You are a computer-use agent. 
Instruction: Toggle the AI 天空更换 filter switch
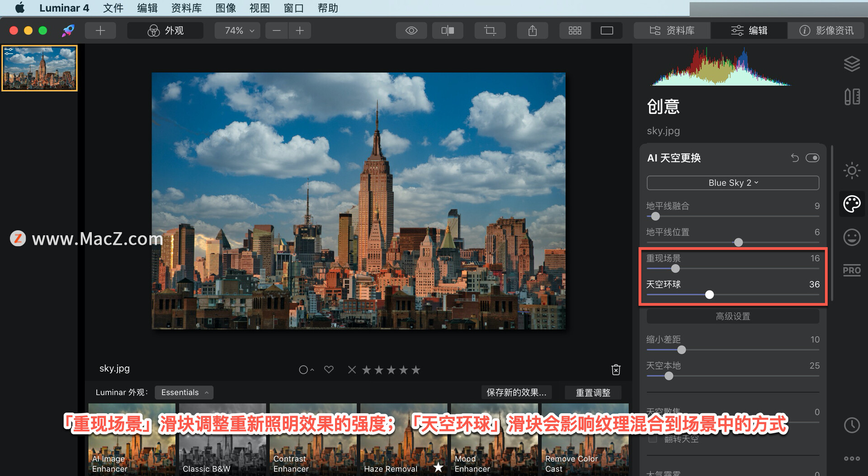coord(812,157)
